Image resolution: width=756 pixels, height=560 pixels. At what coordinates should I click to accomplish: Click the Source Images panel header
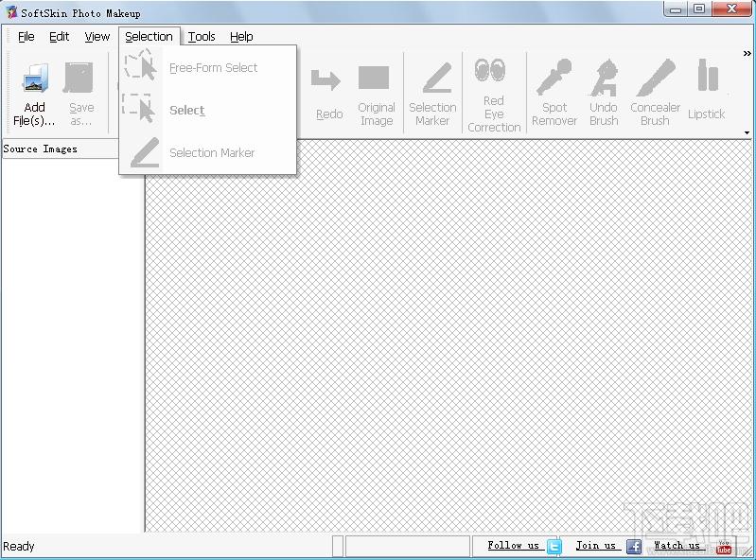click(60, 149)
